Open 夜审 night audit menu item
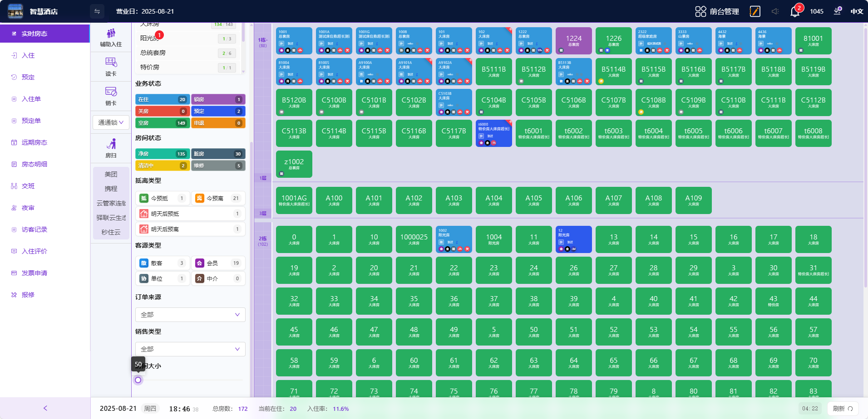Screen dimensions: 868x419 pyautogui.click(x=28, y=208)
